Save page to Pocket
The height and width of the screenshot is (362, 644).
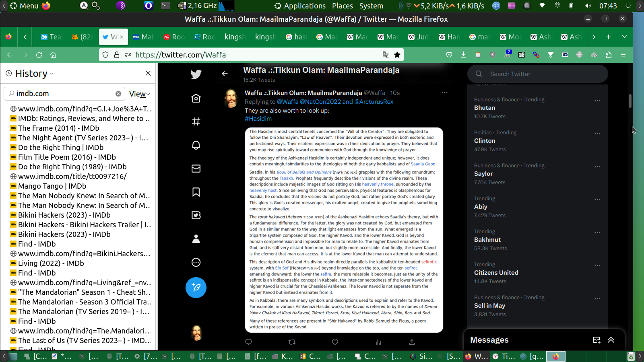click(x=449, y=55)
